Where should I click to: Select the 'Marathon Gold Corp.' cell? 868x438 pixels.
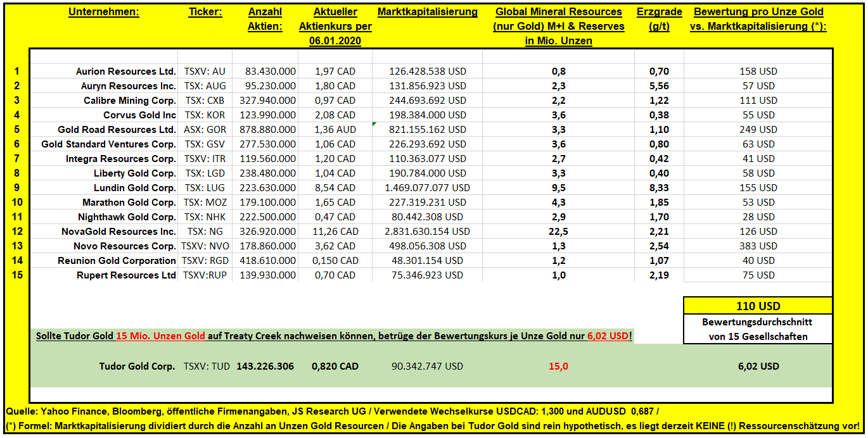pyautogui.click(x=129, y=203)
